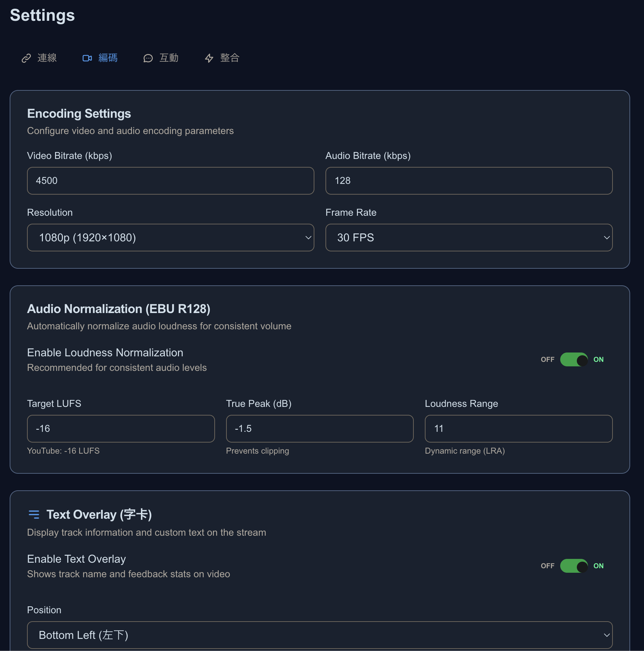Click the OFF label beside Loudness Normalization
The image size is (644, 651).
pyautogui.click(x=547, y=359)
